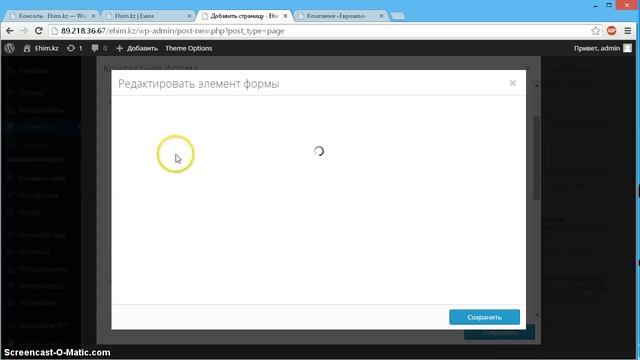640x360 pixels.
Task: Click the admin avatar thumbnail
Action: [627, 48]
